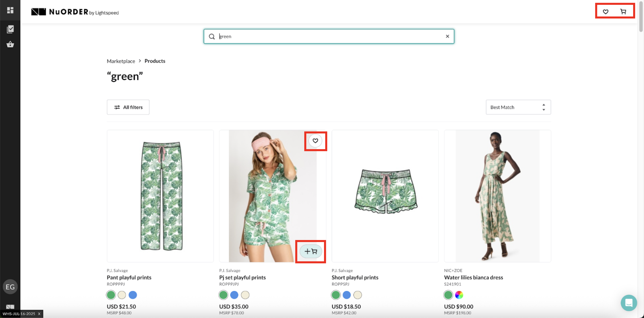The height and width of the screenshot is (318, 644).
Task: Open the shopping basket icon in sidebar
Action: pyautogui.click(x=10, y=44)
